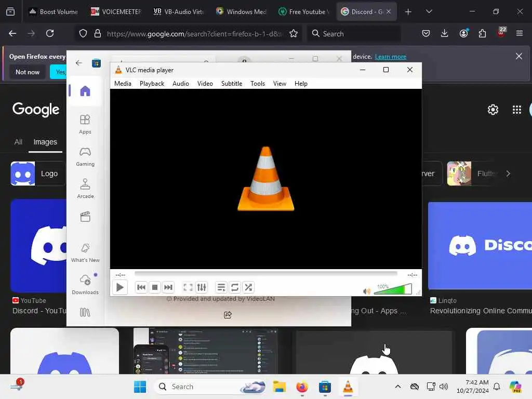
Task: Click VLC previous media button
Action: [x=141, y=287]
